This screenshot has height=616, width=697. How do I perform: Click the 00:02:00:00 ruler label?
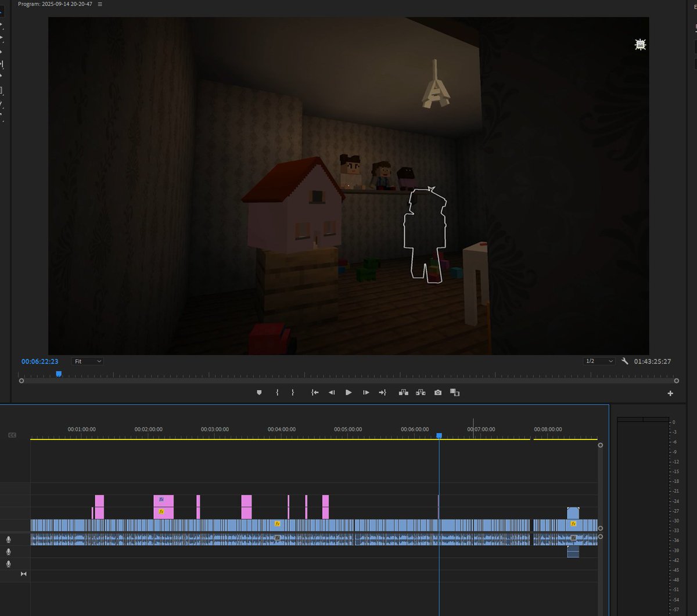pyautogui.click(x=149, y=430)
